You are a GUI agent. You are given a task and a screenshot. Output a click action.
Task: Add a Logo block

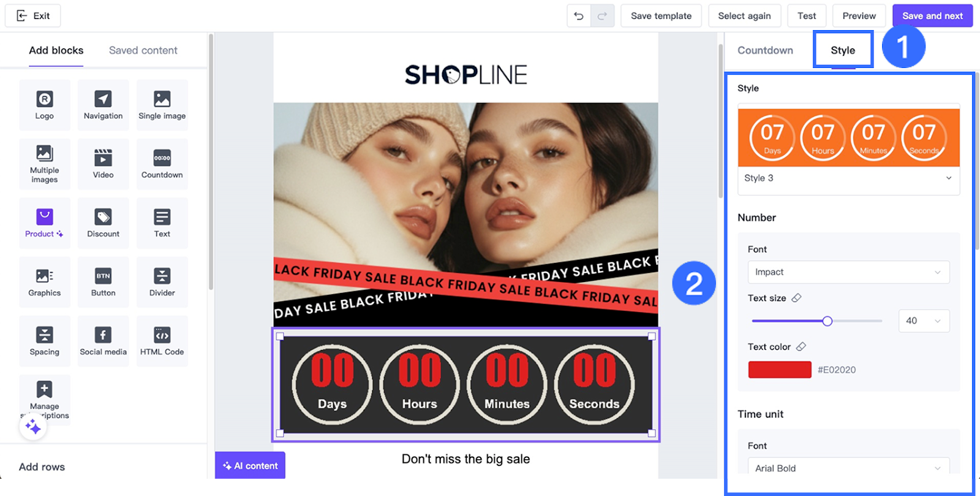44,105
